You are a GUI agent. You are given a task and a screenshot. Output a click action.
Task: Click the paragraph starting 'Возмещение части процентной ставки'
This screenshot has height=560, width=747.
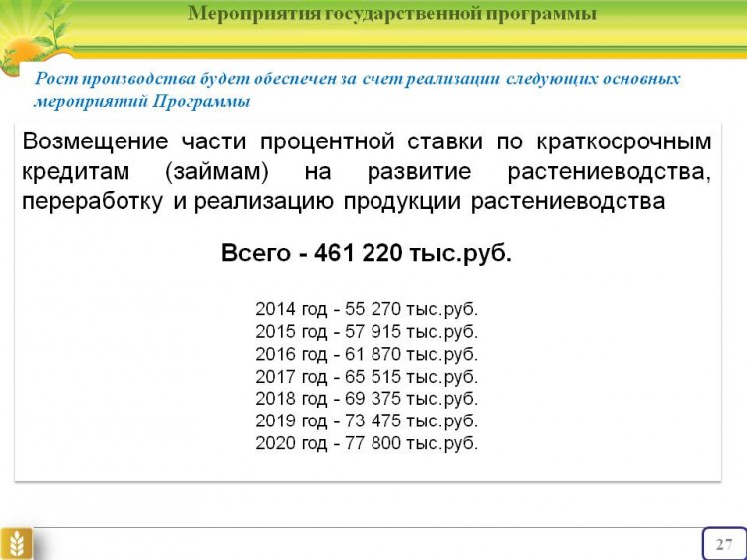(366, 171)
